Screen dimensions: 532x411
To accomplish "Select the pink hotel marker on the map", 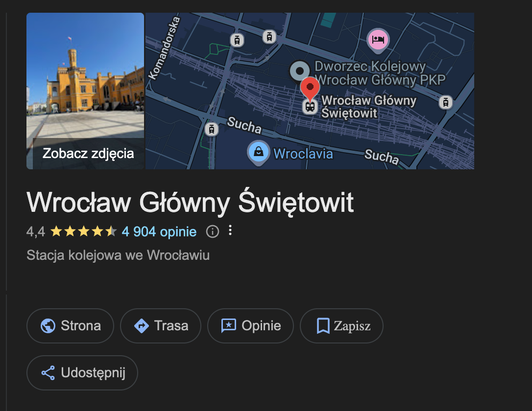I will [x=378, y=40].
